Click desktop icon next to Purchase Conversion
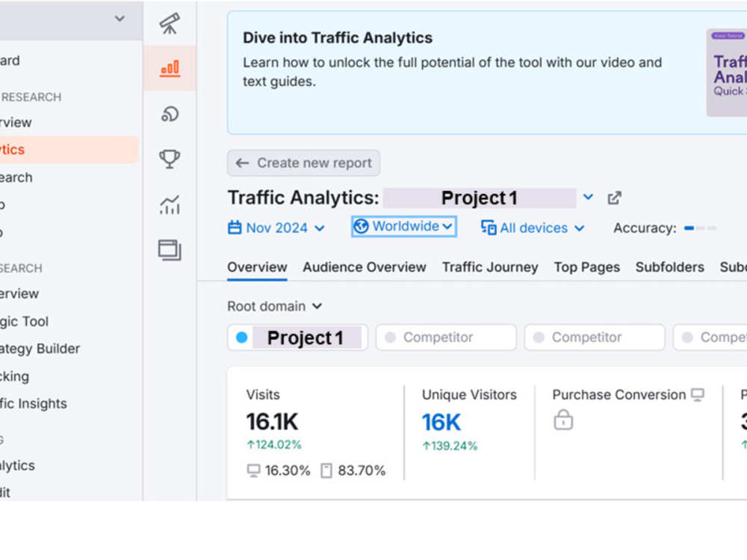This screenshot has width=747, height=560. pos(698,395)
